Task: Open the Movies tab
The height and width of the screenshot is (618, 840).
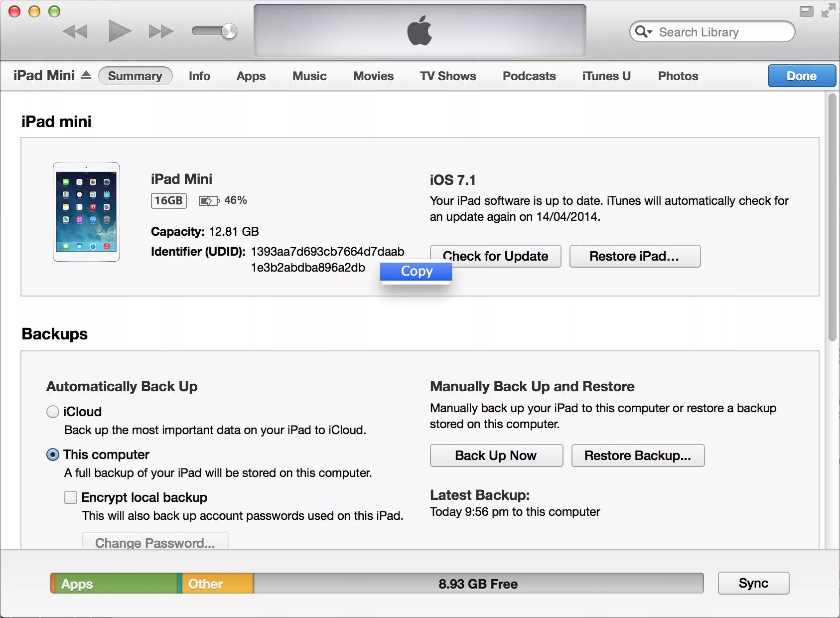Action: [373, 76]
